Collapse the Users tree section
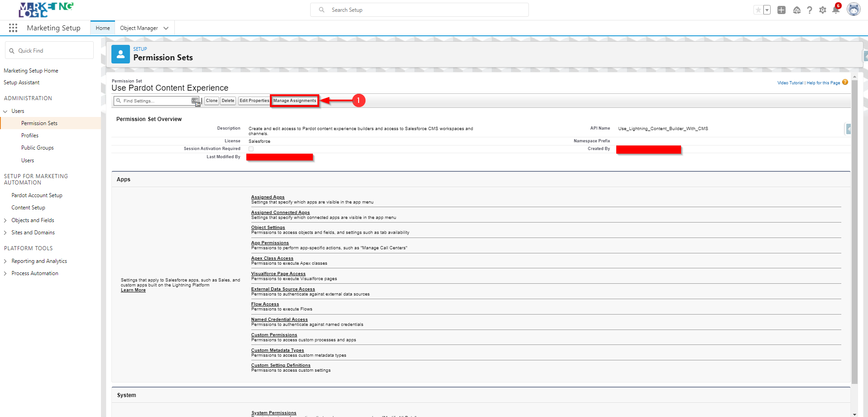Screen dimensions: 868x417 [5, 111]
